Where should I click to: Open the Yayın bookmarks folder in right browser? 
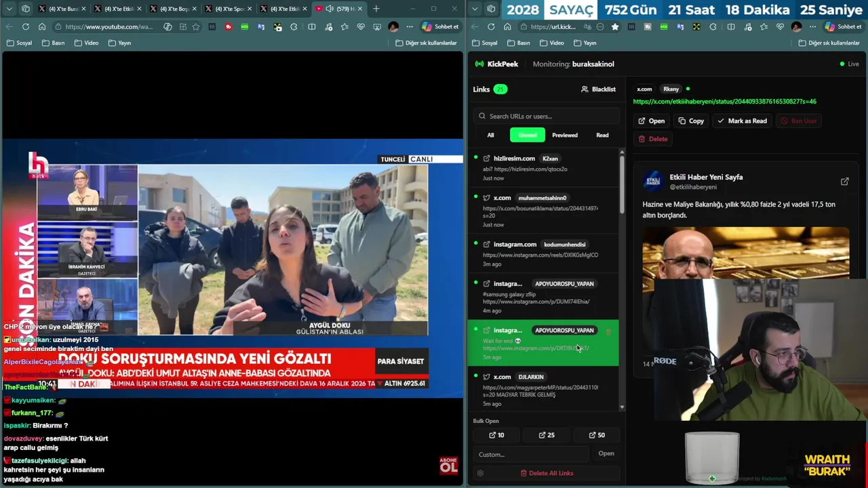[585, 43]
